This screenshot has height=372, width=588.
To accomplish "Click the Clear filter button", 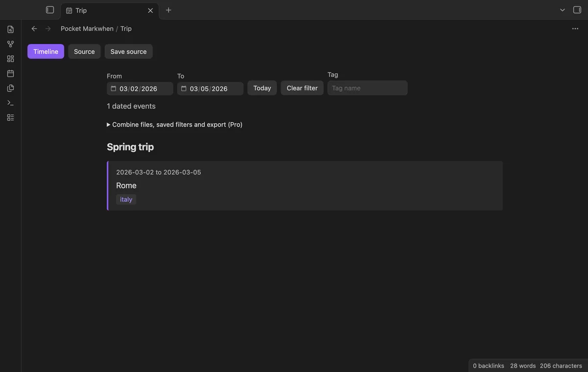I will coord(302,88).
